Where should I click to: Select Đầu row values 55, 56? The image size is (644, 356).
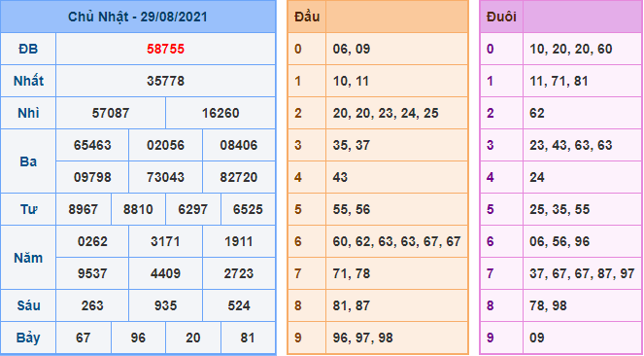pos(352,210)
